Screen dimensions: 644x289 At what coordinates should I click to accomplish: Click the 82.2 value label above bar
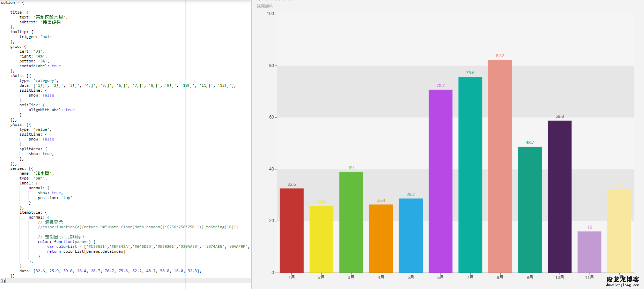tap(500, 56)
